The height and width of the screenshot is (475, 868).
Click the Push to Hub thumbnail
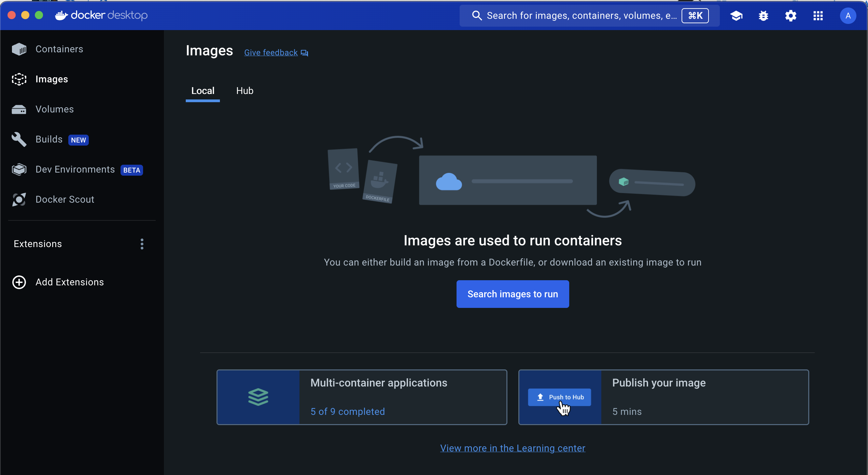560,397
